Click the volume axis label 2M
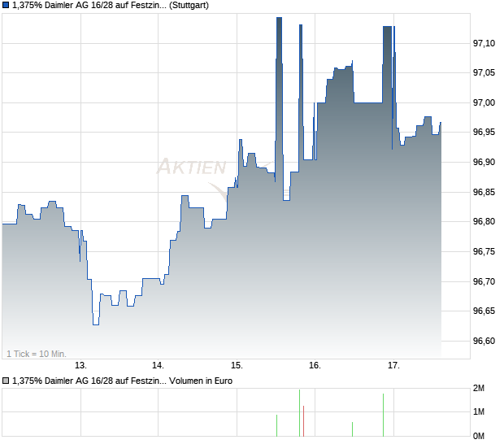504x444 pixels. (479, 389)
